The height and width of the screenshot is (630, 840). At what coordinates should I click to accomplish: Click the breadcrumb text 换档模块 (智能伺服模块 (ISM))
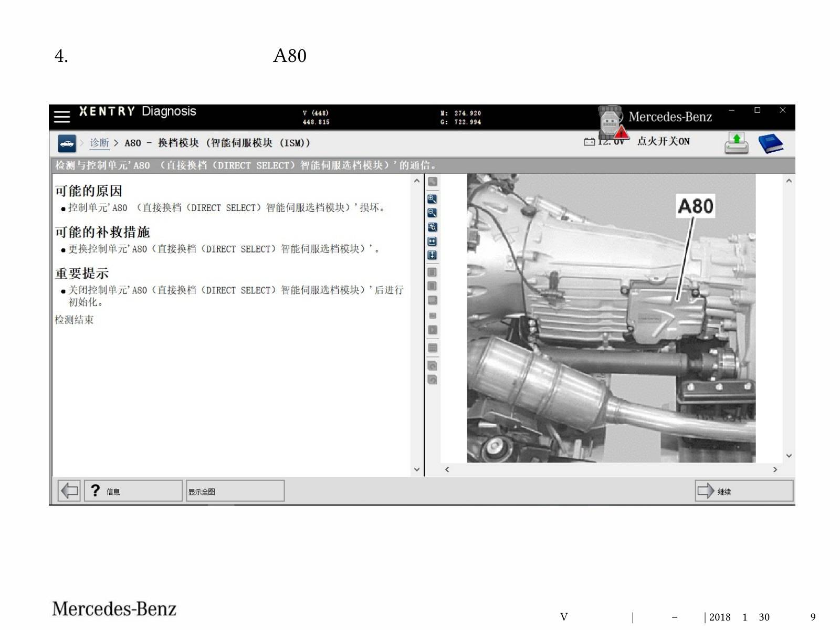[x=234, y=143]
